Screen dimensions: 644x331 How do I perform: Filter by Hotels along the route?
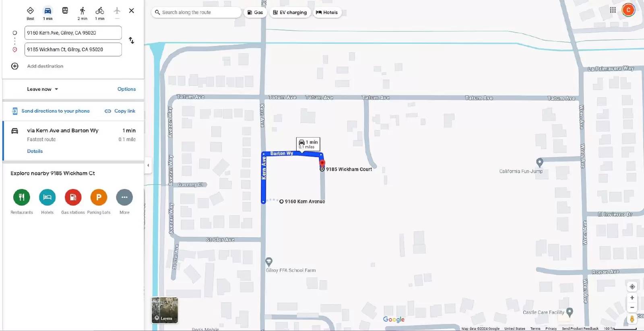327,12
